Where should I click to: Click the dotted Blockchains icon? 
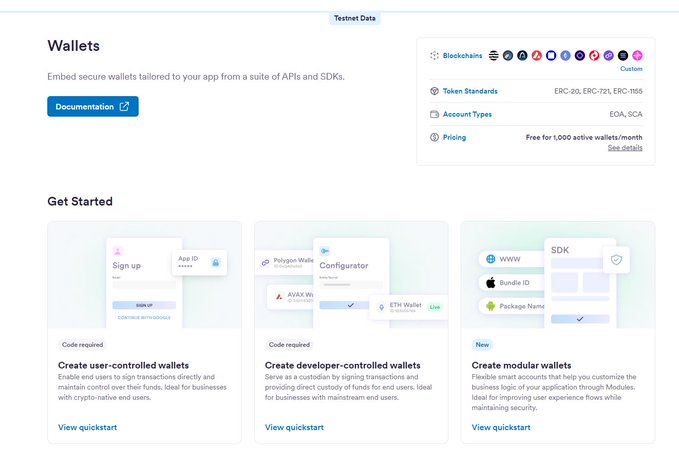click(x=434, y=55)
